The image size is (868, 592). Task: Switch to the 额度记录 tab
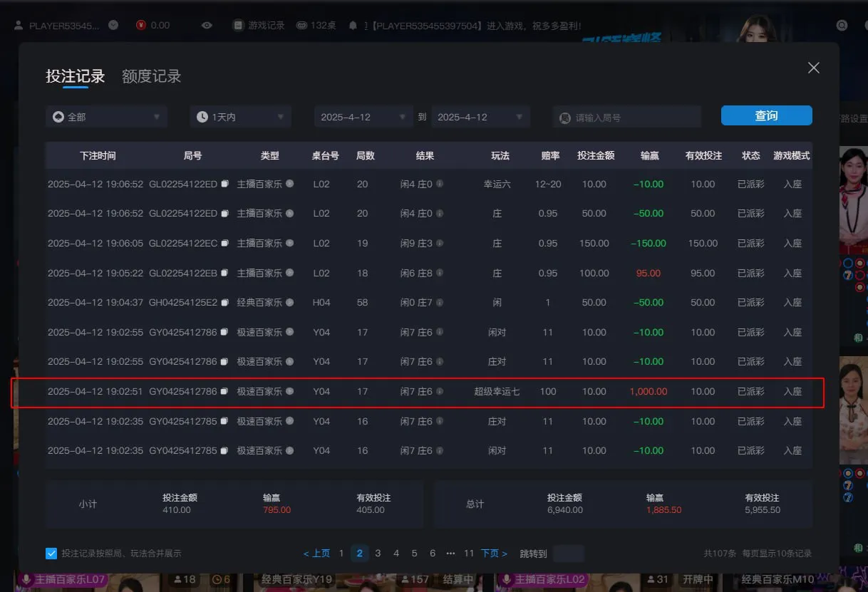coord(151,76)
